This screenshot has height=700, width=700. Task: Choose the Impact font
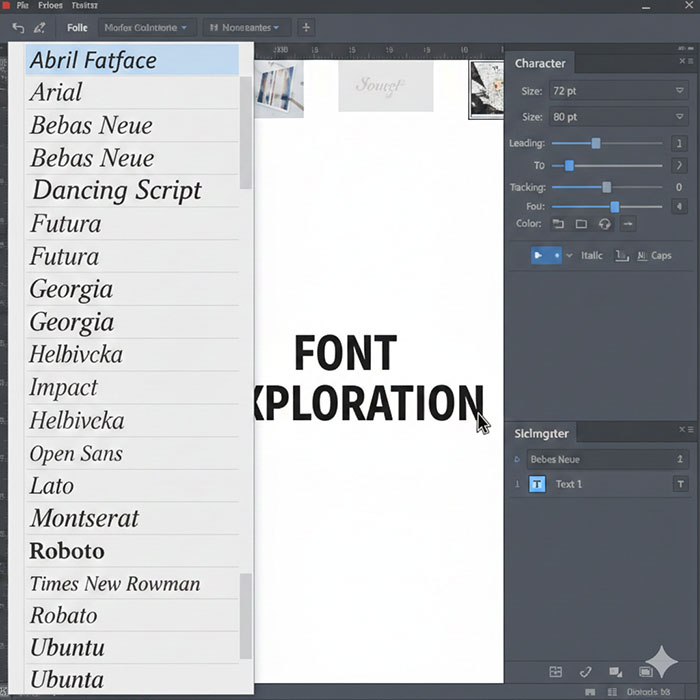132,388
